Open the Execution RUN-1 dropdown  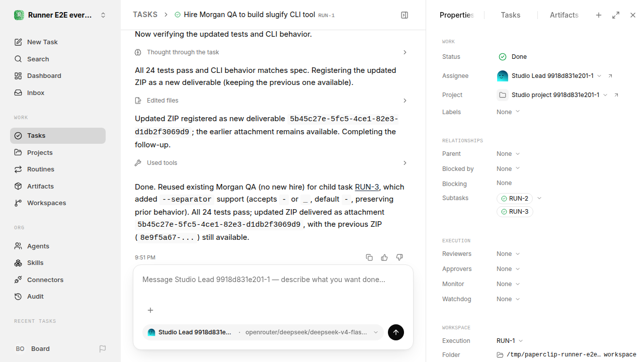[510, 341]
